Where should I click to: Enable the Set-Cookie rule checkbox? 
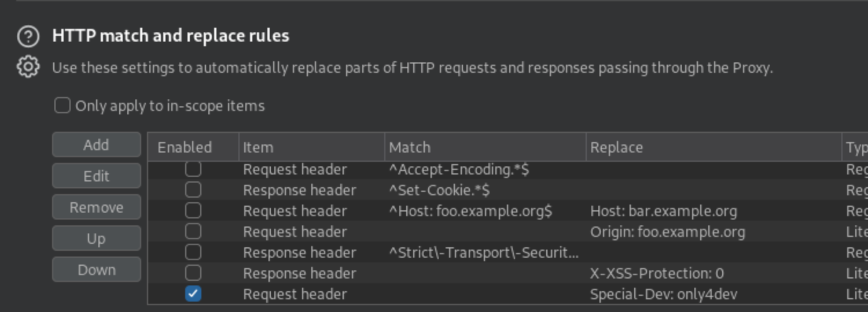[193, 190]
